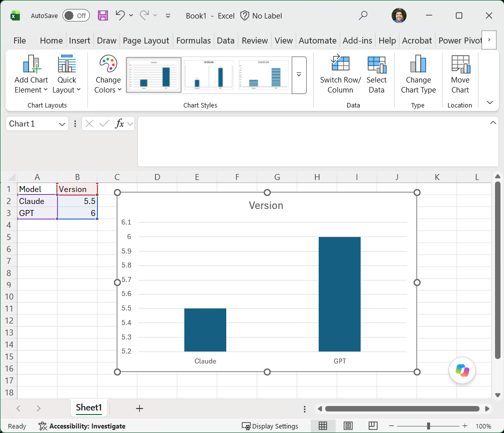Open the Redo history dropdown arrow

pyautogui.click(x=155, y=15)
